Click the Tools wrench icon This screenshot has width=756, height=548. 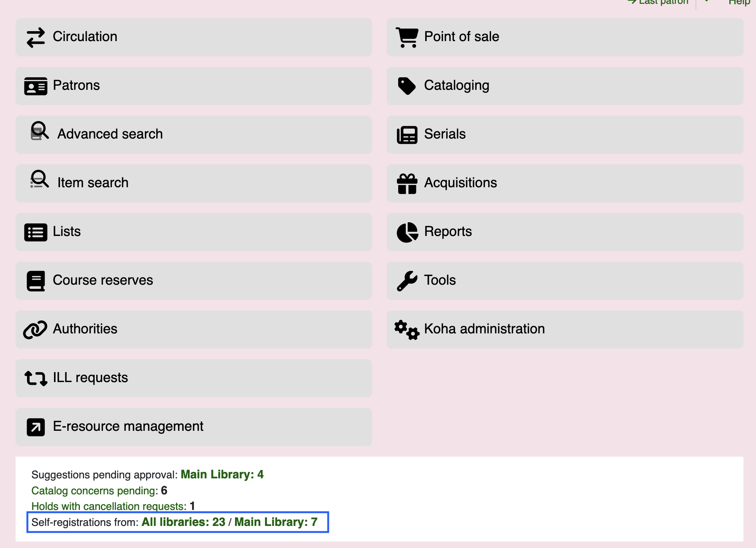click(407, 281)
